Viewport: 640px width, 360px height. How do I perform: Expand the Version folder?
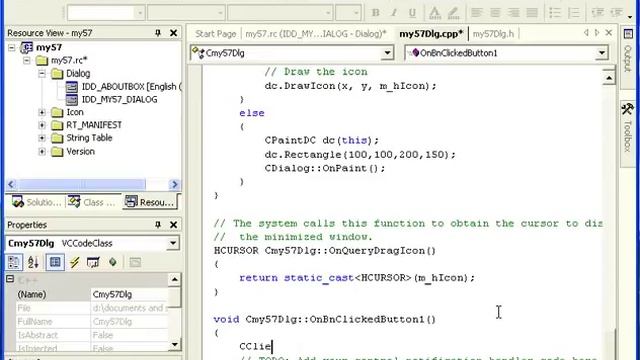(42, 151)
